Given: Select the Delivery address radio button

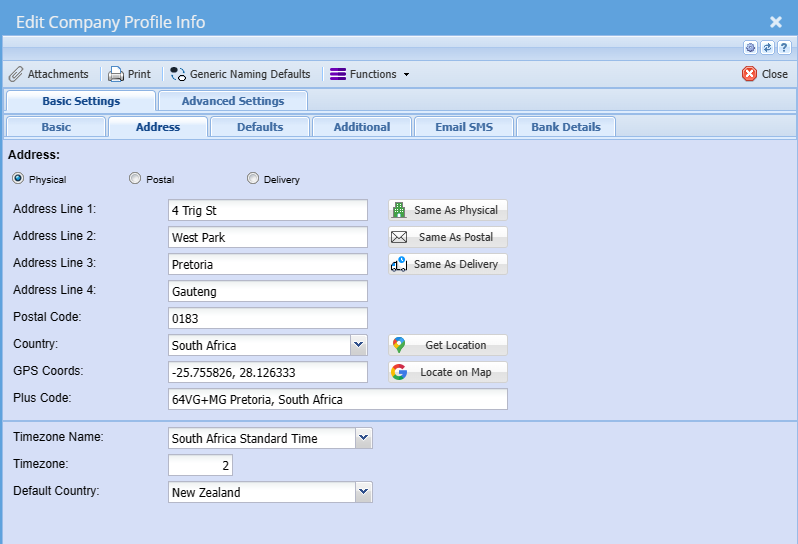Looking at the screenshot, I should point(253,179).
